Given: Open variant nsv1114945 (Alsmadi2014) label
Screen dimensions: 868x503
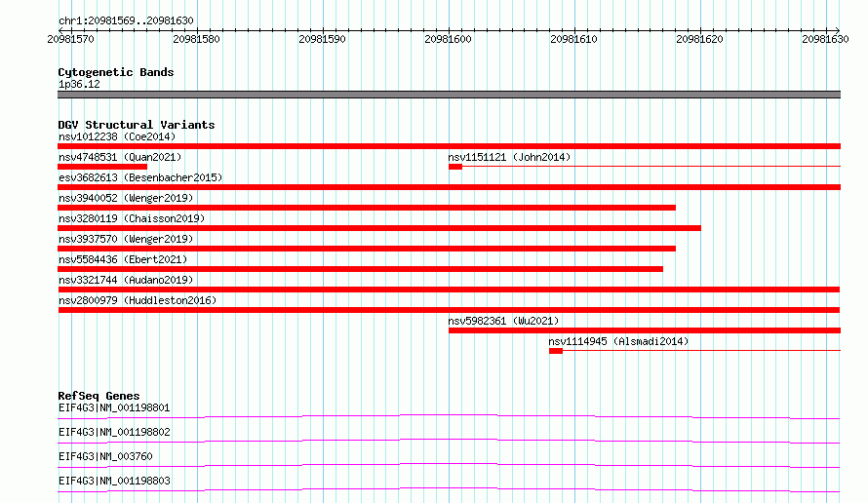Looking at the screenshot, I should (619, 341).
